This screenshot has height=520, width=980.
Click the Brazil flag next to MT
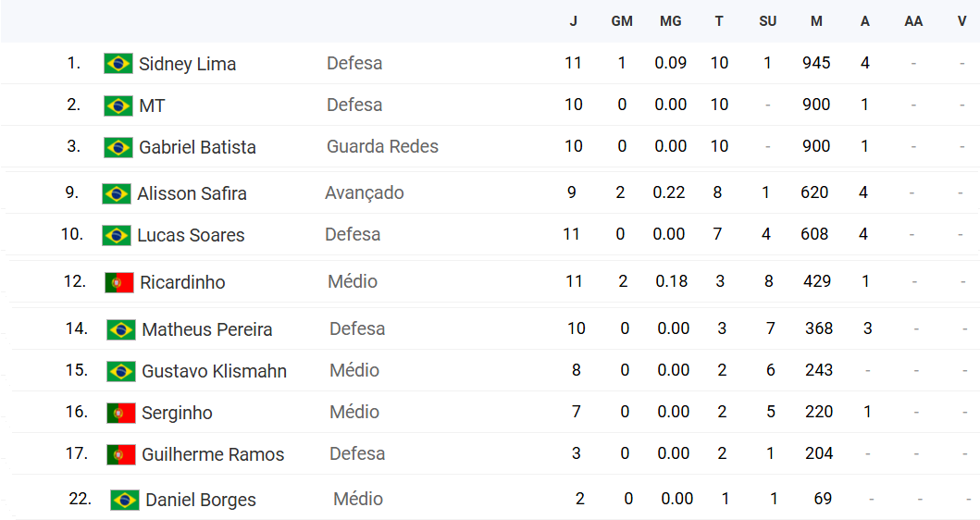point(118,105)
